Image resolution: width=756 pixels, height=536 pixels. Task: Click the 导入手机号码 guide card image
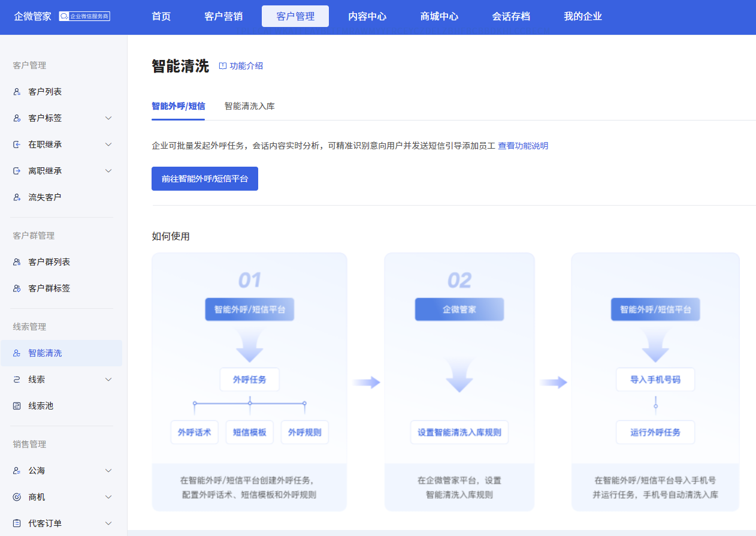pyautogui.click(x=655, y=382)
